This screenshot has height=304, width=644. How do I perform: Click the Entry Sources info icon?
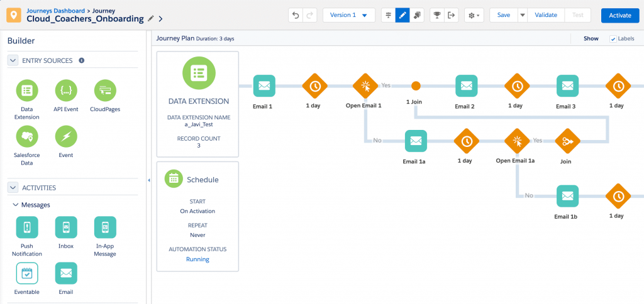(81, 60)
